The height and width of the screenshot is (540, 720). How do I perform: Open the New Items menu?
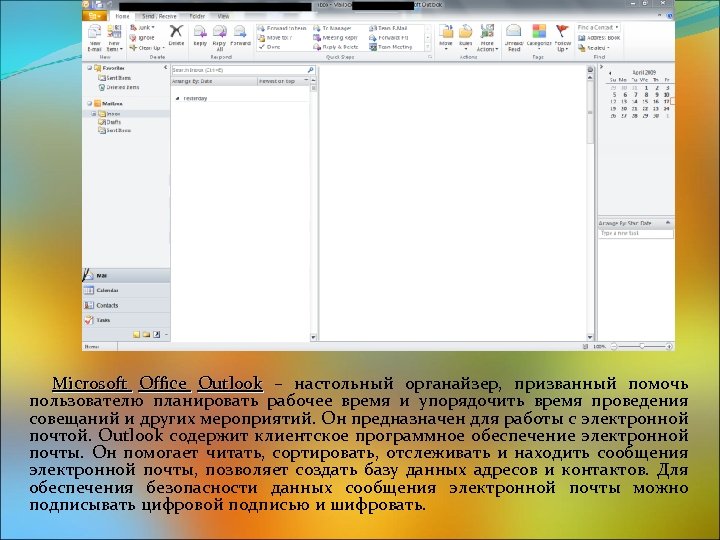[114, 38]
